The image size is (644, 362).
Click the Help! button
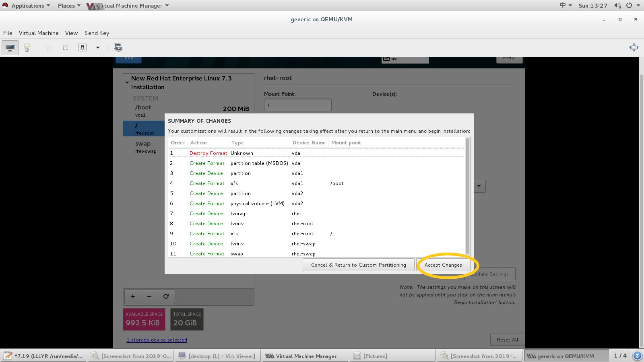pos(510,59)
